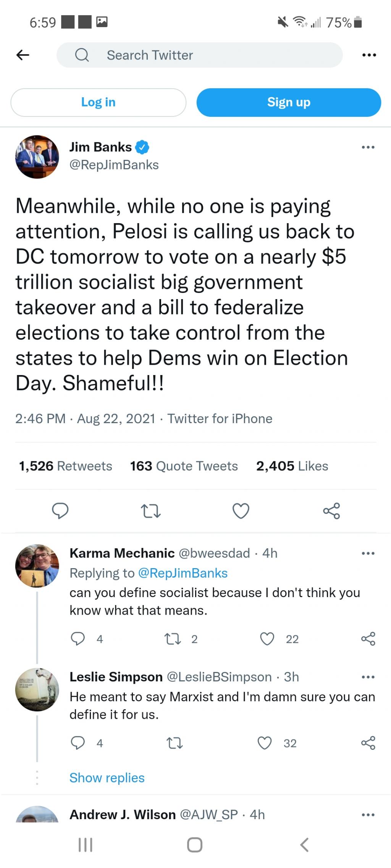The image size is (391, 868).
Task: Retweet Karma Mechanic's reply
Action: pos(173,639)
